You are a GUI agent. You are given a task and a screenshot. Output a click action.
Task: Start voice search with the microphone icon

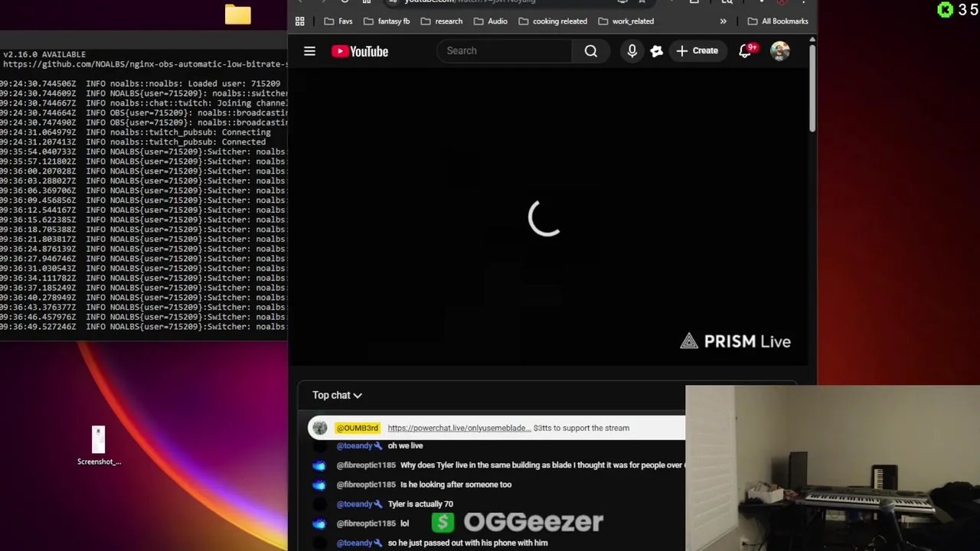pos(632,51)
